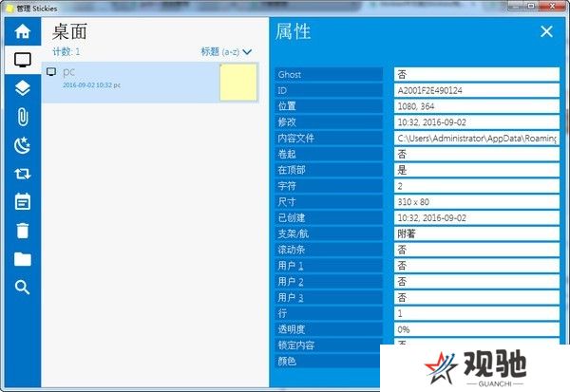This screenshot has height=392, width=570.
Task: Click the 透明度 property label
Action: click(x=329, y=329)
